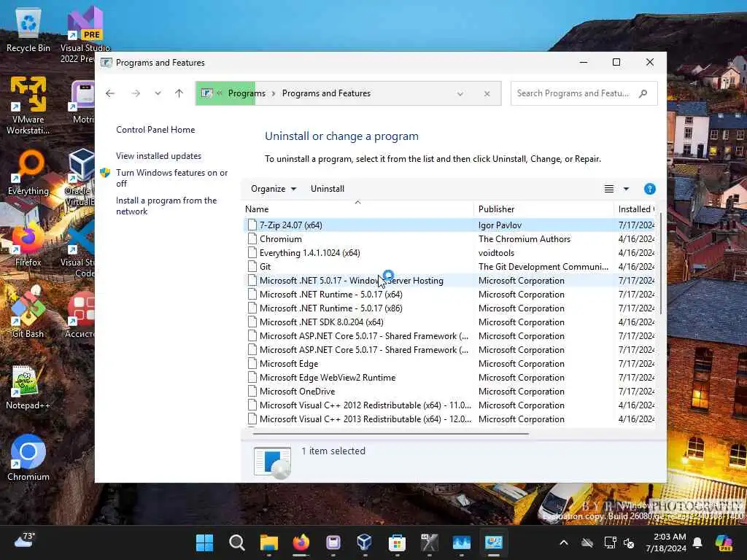Select the Git program entry
Image resolution: width=747 pixels, height=560 pixels.
(449, 266)
